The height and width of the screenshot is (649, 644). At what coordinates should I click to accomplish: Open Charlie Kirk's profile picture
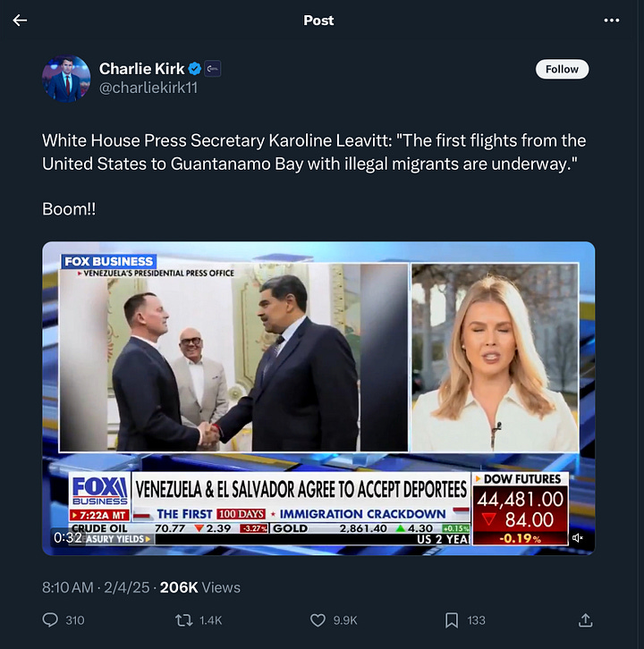(66, 79)
